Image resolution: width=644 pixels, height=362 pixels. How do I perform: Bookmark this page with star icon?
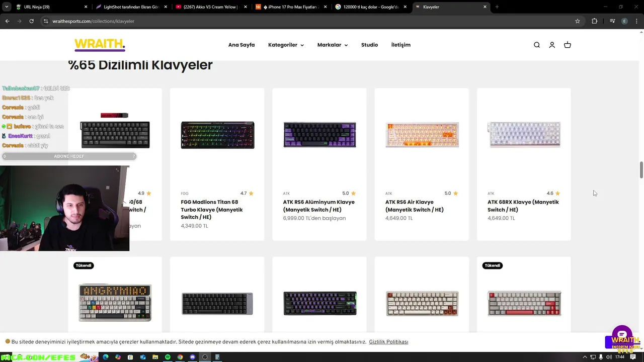point(578,21)
